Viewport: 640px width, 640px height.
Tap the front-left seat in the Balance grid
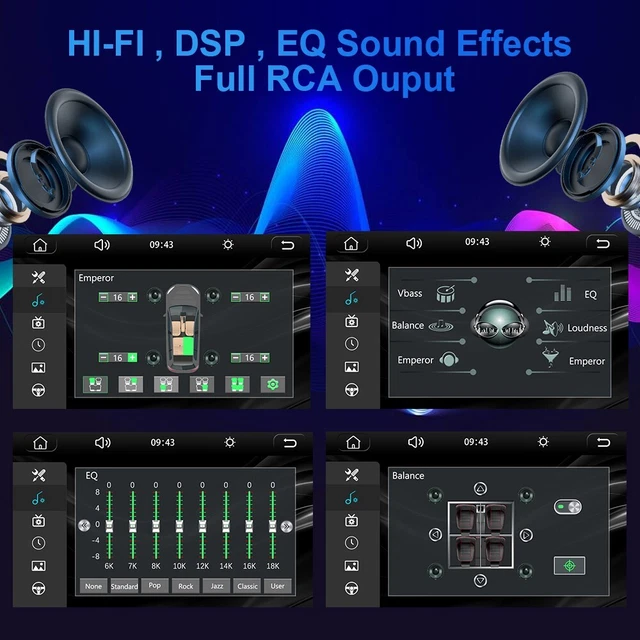point(465,518)
